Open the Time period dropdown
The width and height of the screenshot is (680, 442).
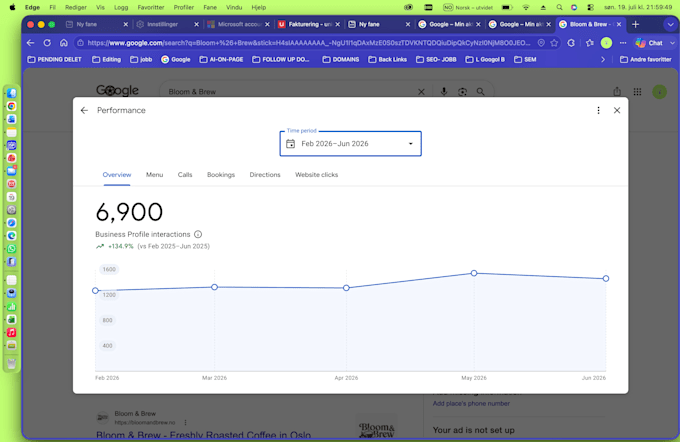(x=350, y=144)
